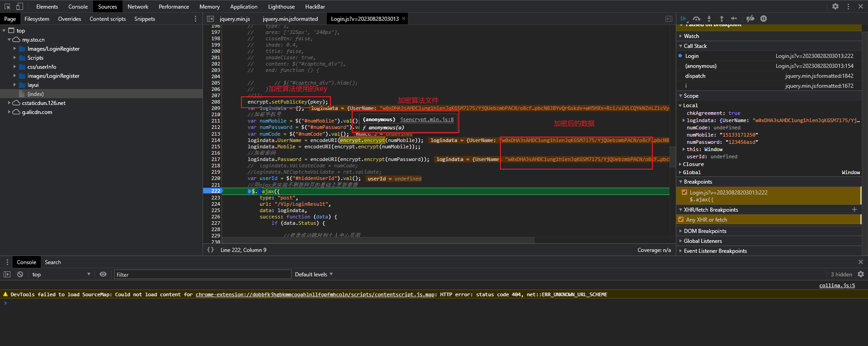Expand the Scripts folder
This screenshot has height=346, width=868.
[x=14, y=57]
